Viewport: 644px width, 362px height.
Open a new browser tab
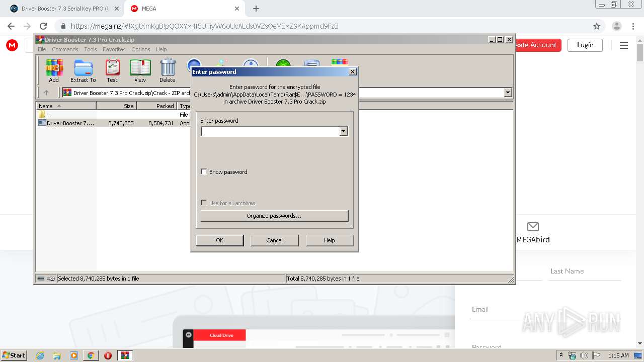256,9
